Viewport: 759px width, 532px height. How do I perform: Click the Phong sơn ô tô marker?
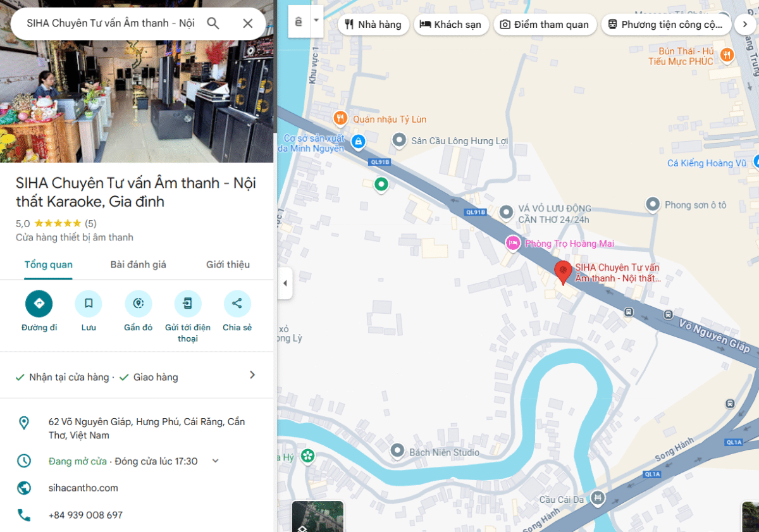pos(653,204)
